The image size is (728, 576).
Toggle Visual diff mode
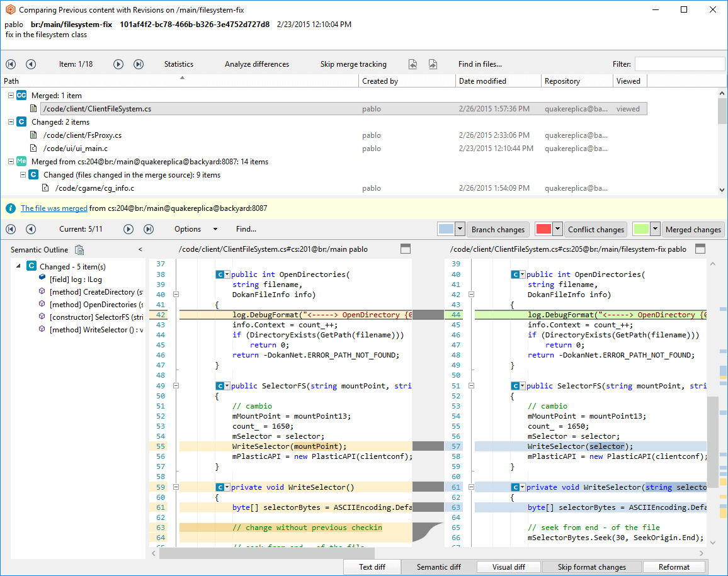508,567
